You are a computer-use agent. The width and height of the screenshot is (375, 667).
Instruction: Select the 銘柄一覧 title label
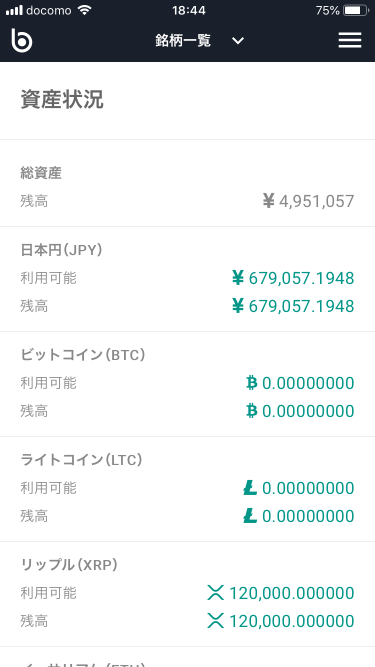click(183, 41)
